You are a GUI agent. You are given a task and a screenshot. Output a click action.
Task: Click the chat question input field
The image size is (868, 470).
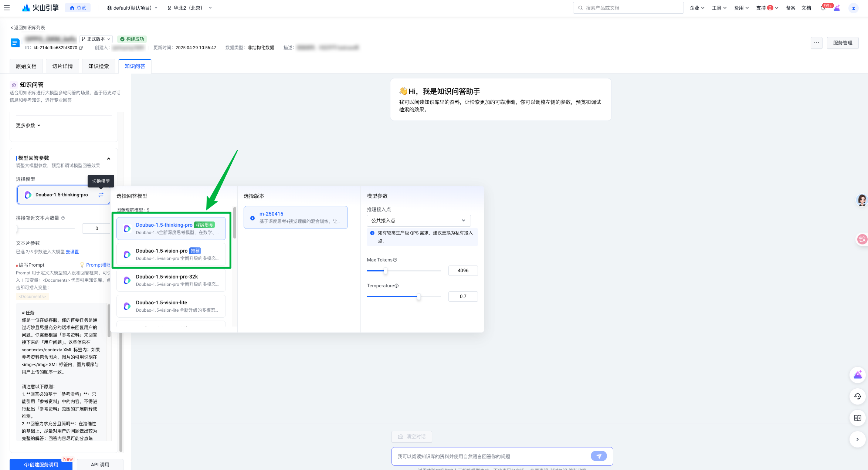[492, 456]
